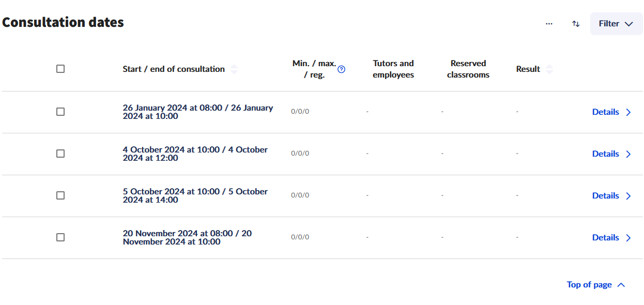Click the 20 November 2024 consultation date text
This screenshot has width=644, height=305.
(187, 237)
